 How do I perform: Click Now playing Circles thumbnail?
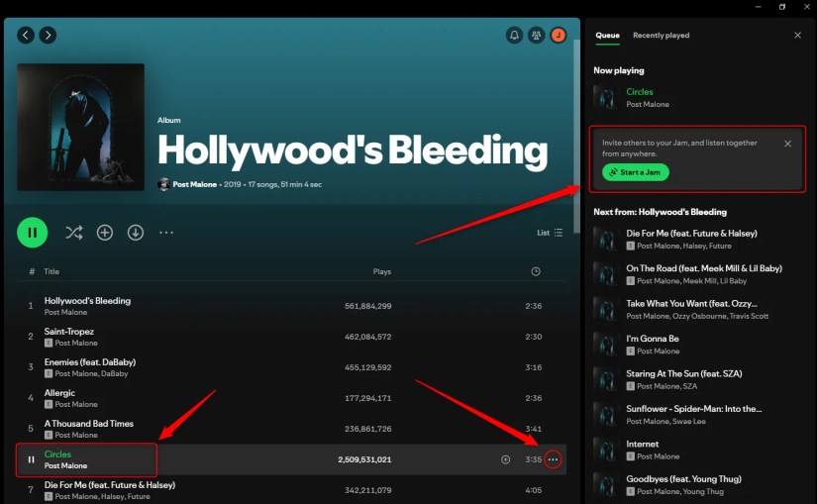(x=606, y=97)
